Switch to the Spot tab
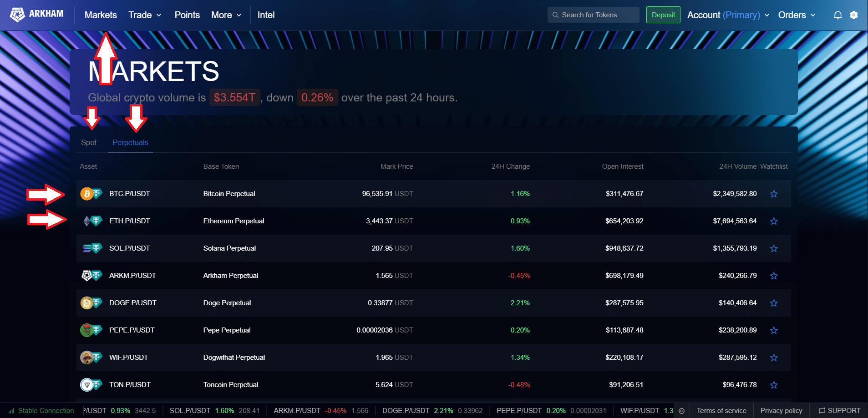 (89, 142)
